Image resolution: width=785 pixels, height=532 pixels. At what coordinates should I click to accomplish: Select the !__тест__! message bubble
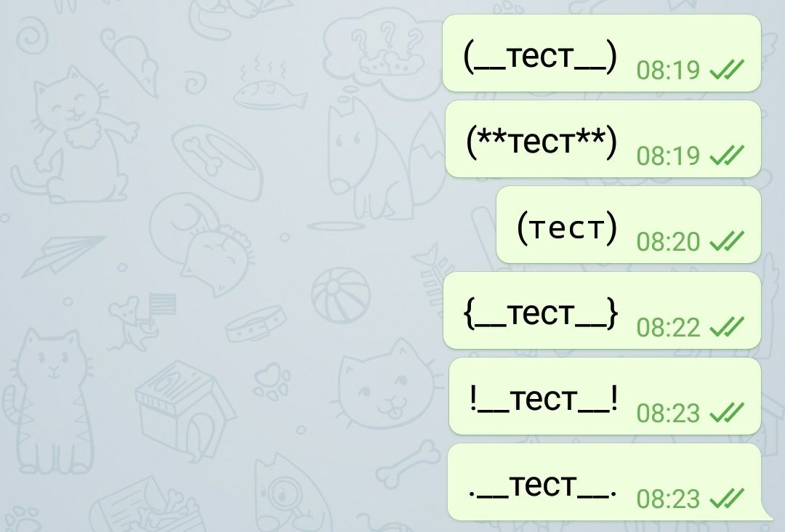pos(605,396)
